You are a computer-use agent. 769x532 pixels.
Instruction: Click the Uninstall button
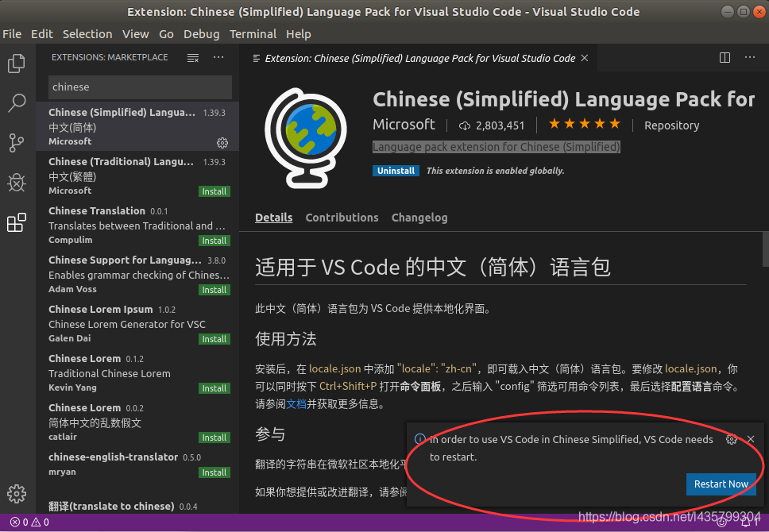[396, 171]
